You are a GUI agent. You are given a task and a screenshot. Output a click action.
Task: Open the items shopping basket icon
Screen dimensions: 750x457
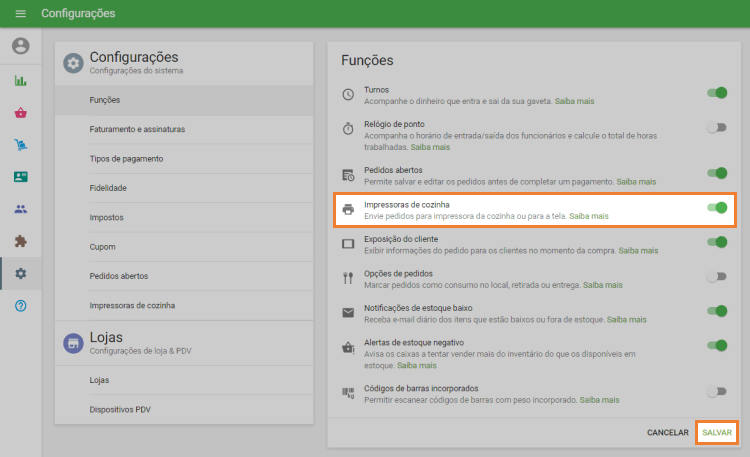tap(21, 113)
